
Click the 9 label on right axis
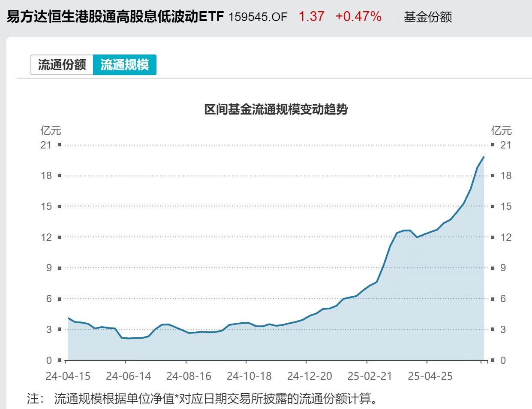[503, 268]
